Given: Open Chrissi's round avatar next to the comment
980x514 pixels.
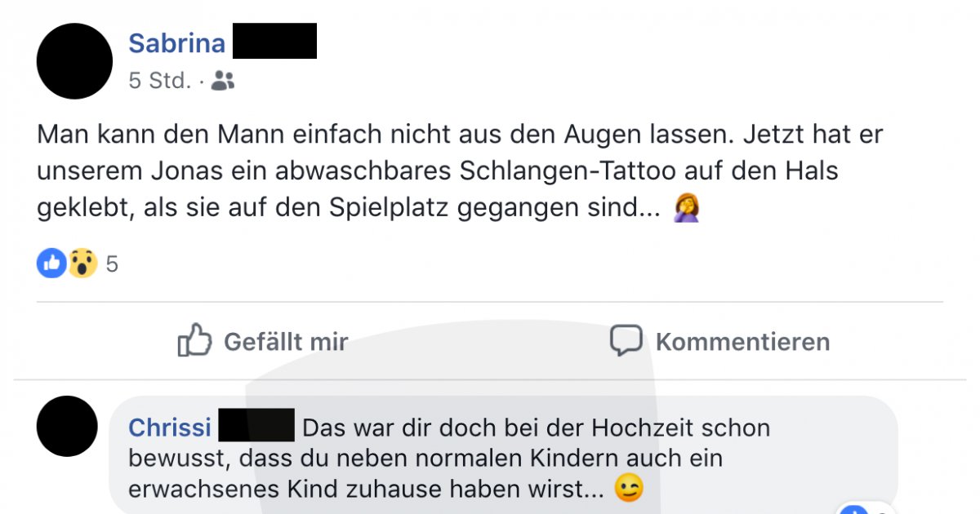Looking at the screenshot, I should click(67, 426).
